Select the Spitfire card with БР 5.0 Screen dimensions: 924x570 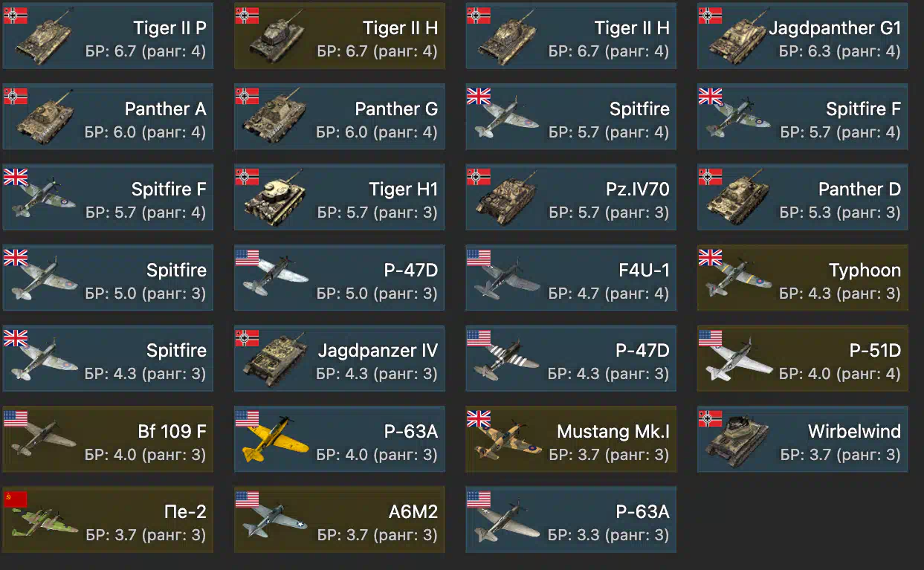[108, 278]
